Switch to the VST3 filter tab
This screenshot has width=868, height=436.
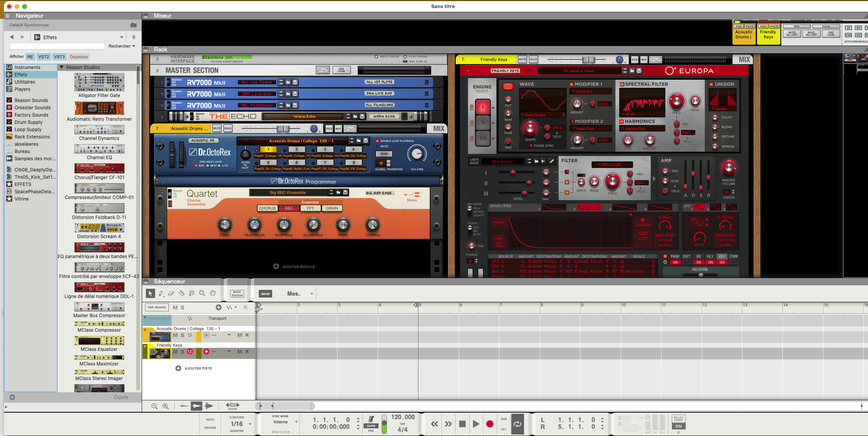[x=59, y=56]
